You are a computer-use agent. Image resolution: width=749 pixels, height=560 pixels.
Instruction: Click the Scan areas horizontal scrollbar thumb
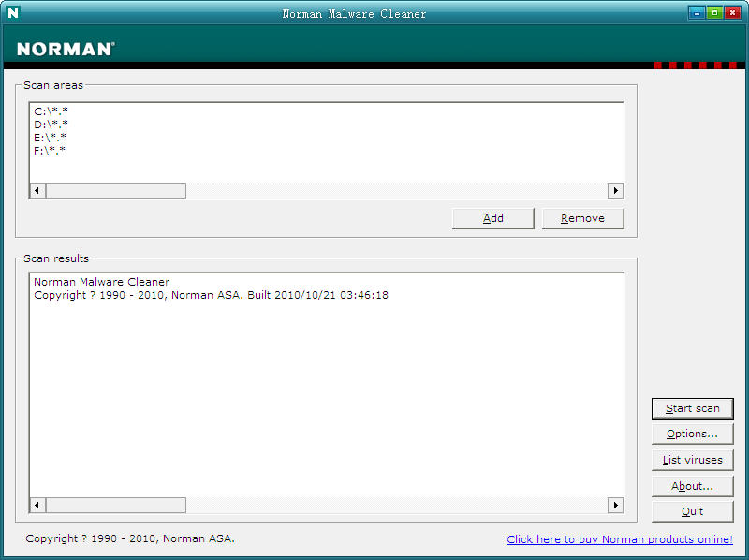(x=116, y=190)
